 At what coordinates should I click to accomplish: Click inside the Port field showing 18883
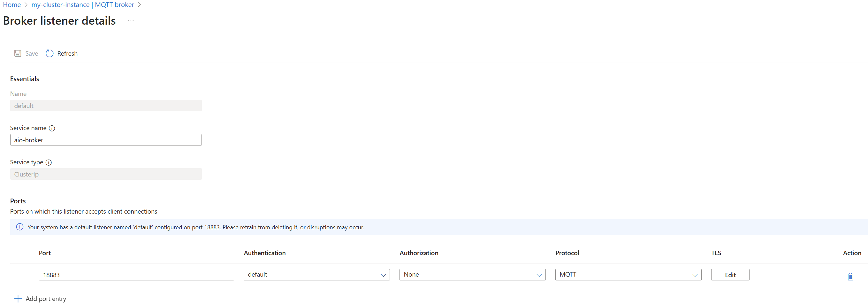click(x=136, y=275)
